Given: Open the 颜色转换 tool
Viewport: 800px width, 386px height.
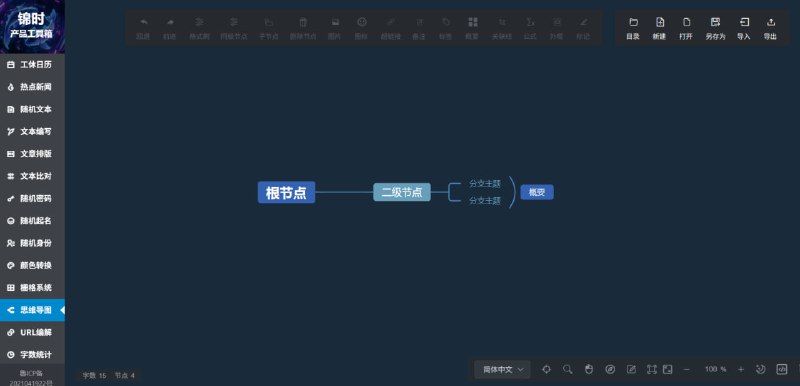Looking at the screenshot, I should (33, 265).
